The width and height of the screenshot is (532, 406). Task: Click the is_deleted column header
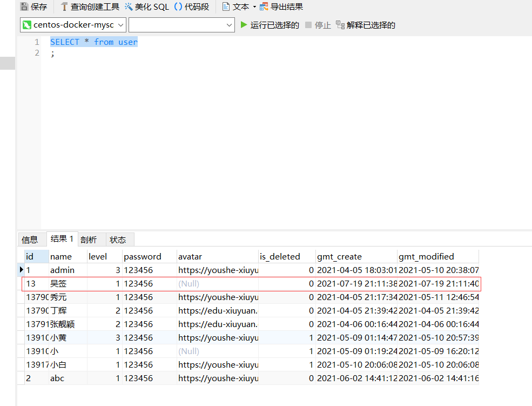(287, 257)
